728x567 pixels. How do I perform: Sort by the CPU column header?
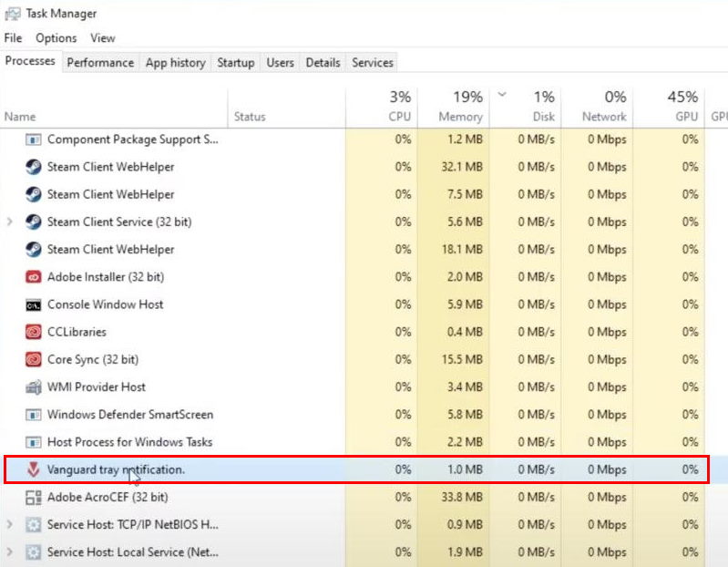pyautogui.click(x=381, y=108)
